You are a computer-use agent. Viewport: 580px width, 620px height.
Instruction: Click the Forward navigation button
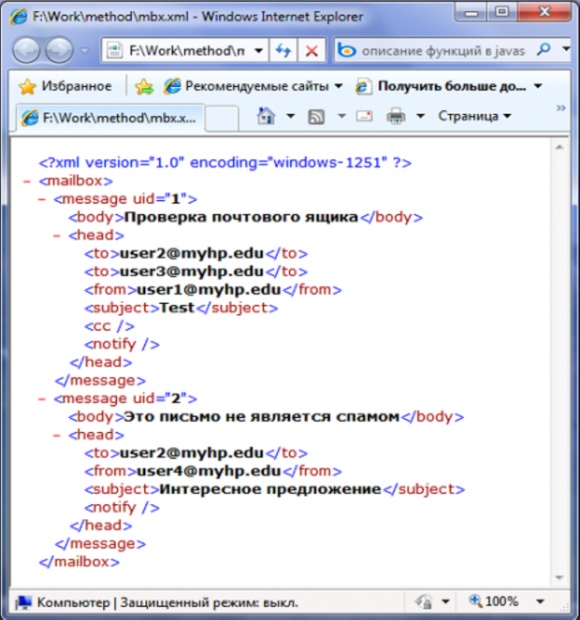(x=59, y=51)
